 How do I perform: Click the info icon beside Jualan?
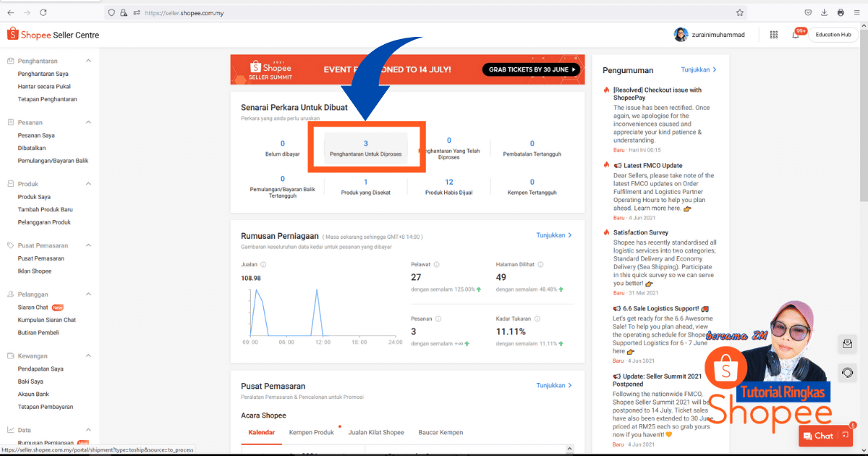tap(263, 265)
